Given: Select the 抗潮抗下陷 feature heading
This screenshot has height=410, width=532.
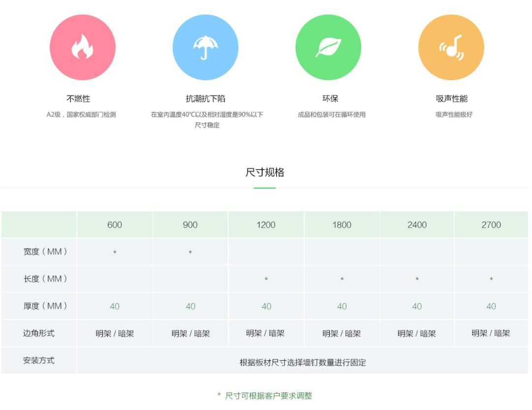Looking at the screenshot, I should pyautogui.click(x=205, y=99).
